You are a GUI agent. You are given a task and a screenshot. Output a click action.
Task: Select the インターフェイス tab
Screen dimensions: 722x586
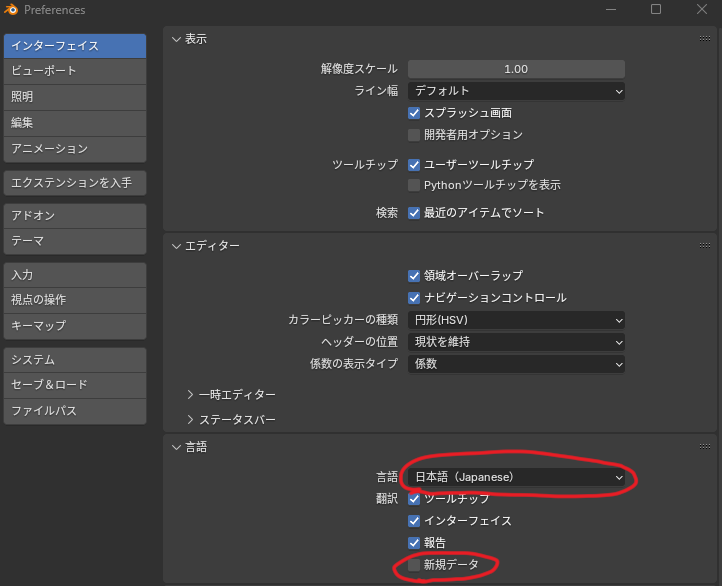(x=75, y=46)
